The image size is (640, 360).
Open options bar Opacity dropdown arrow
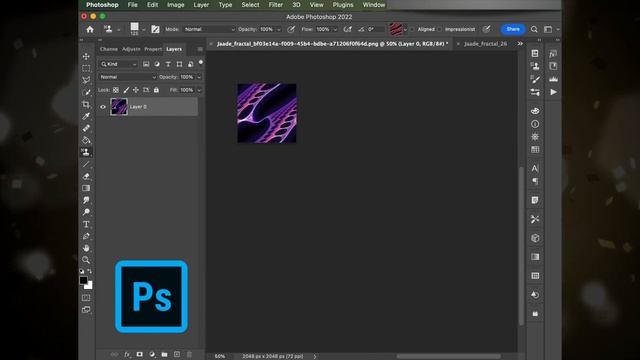279,29
